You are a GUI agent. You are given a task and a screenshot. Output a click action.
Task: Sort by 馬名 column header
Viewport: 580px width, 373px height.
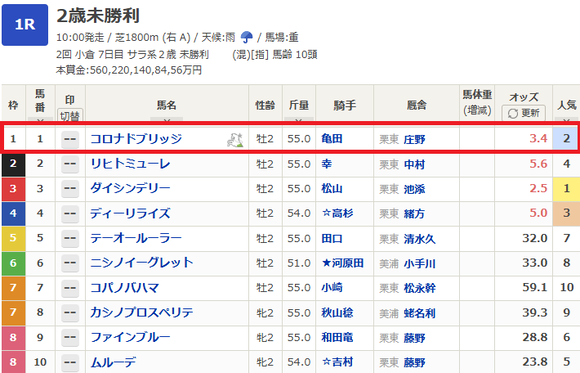coord(166,104)
